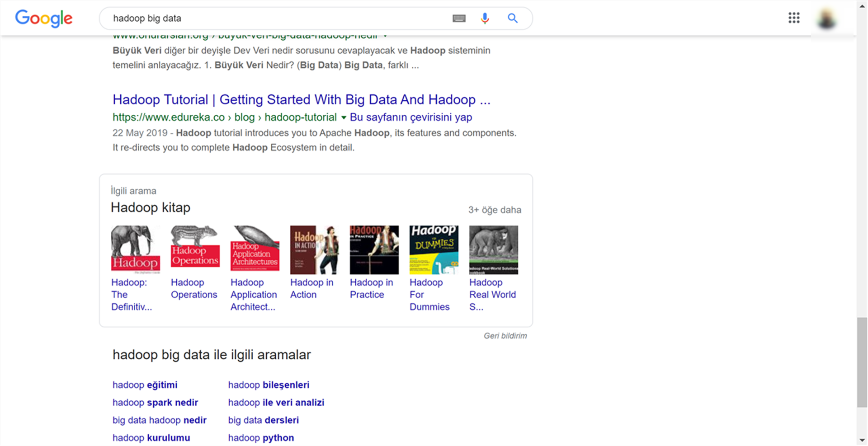This screenshot has width=868, height=446.
Task: Select related search hadoop kurulumu
Action: point(151,438)
